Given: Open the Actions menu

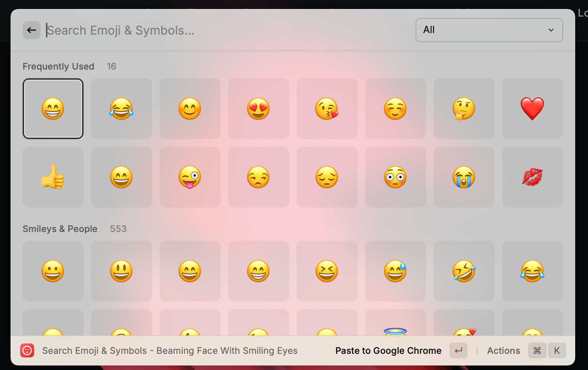Looking at the screenshot, I should (x=503, y=350).
